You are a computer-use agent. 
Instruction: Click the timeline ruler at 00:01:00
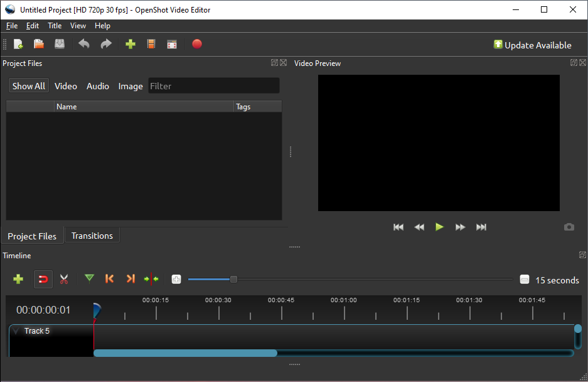point(344,307)
